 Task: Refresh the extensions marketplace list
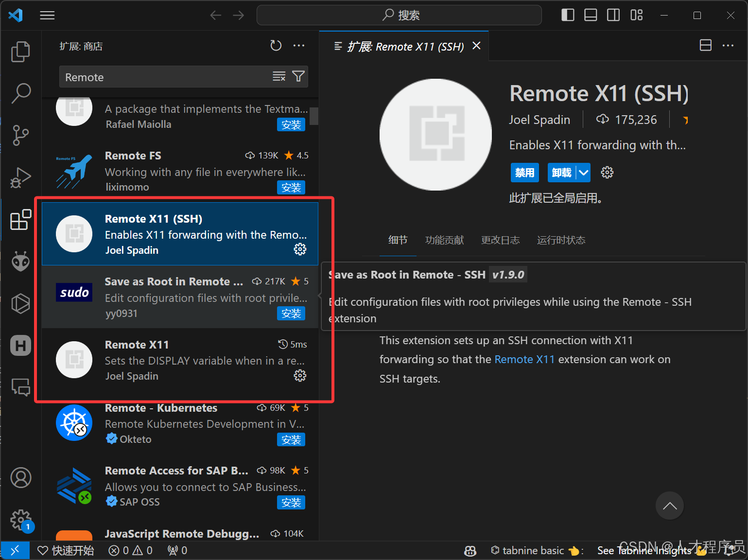click(x=276, y=46)
